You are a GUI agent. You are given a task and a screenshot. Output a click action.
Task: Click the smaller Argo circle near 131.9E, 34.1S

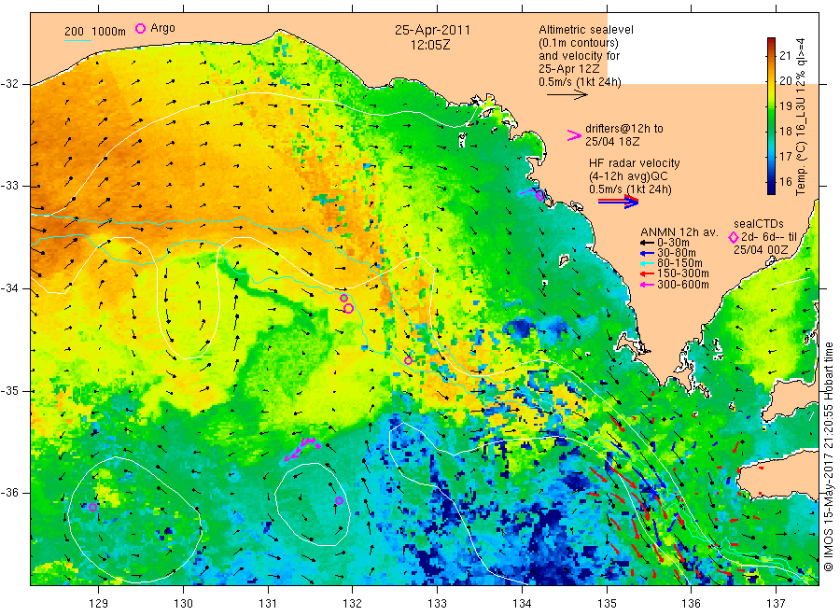343,299
